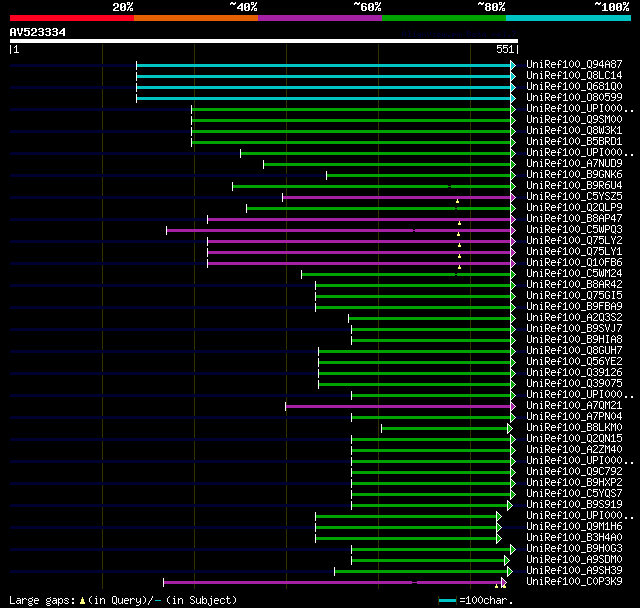Open the UniRef100_Q9M1H6 entry
Screen dimensions: 640x608
[x=574, y=527]
